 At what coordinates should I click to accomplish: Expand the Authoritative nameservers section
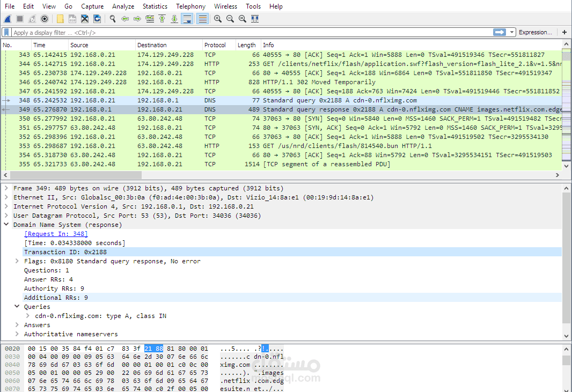point(17,334)
